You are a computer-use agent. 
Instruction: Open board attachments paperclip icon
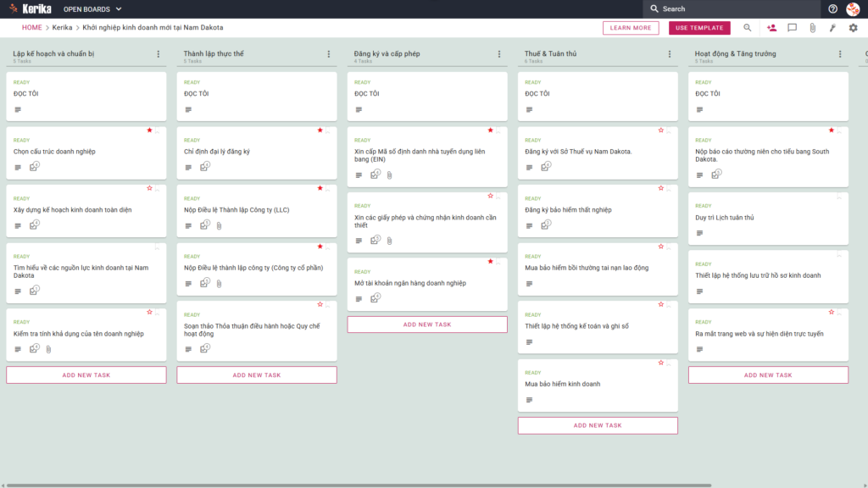pos(813,28)
